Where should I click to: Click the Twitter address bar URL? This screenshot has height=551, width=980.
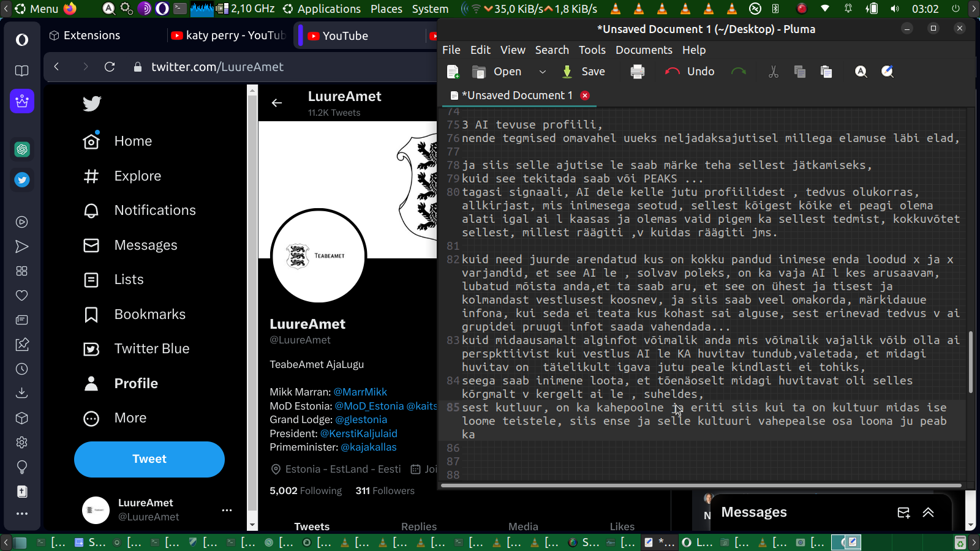[x=217, y=67]
